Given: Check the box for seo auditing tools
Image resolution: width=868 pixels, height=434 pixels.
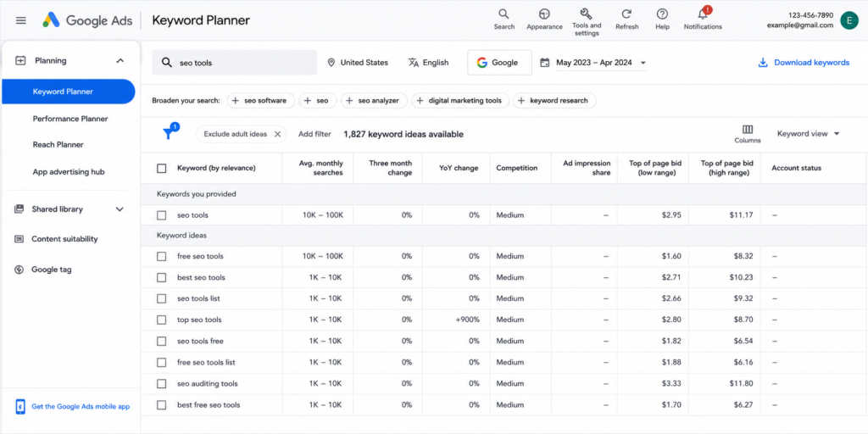Looking at the screenshot, I should pyautogui.click(x=162, y=384).
